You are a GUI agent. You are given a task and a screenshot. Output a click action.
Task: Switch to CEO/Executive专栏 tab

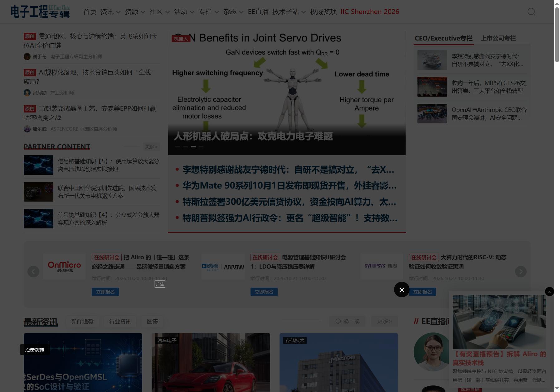pos(444,38)
